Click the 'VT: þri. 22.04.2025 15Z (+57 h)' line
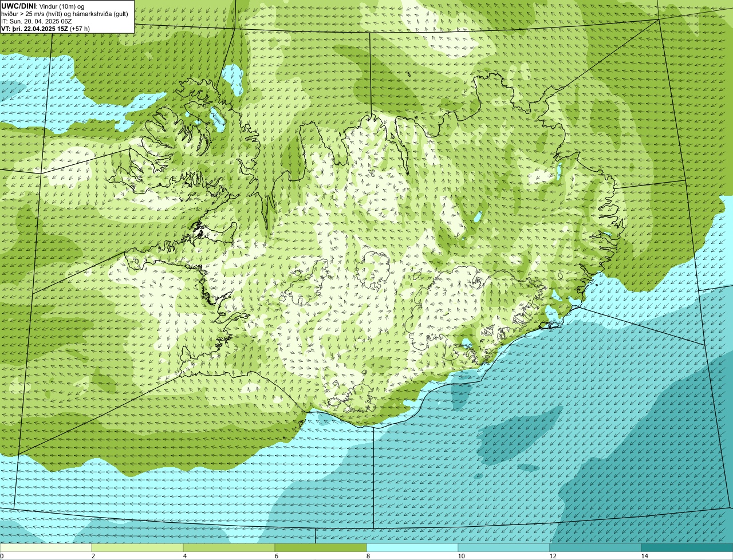The image size is (733, 560). (45, 29)
